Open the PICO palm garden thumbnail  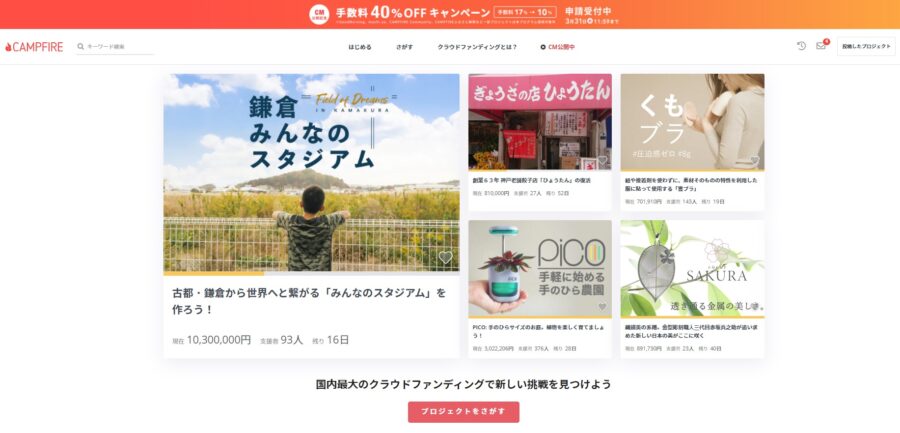pyautogui.click(x=540, y=268)
